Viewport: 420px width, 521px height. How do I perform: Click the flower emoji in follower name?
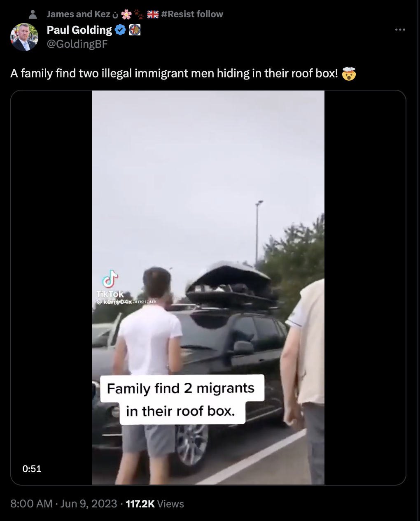(x=126, y=14)
